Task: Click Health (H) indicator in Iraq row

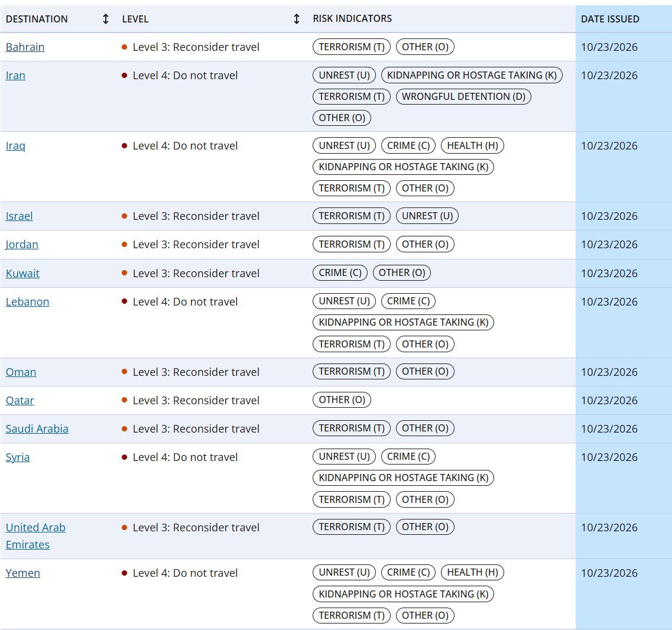Action: point(473,145)
